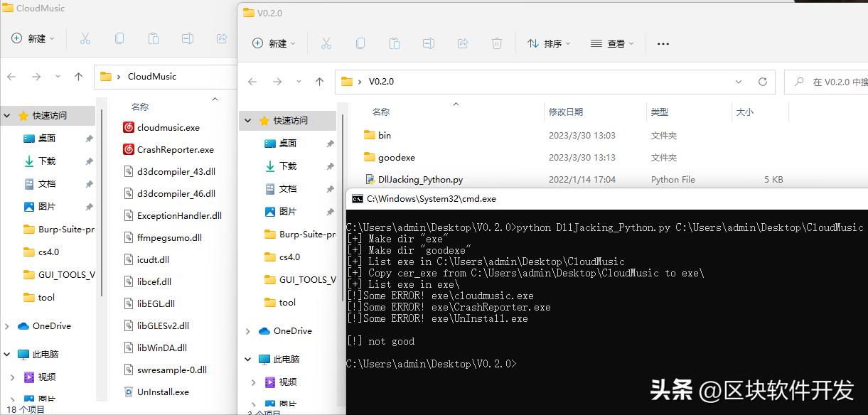Click the cmd.exe title bar icon
Viewport: 868px width, 415px height.
358,199
